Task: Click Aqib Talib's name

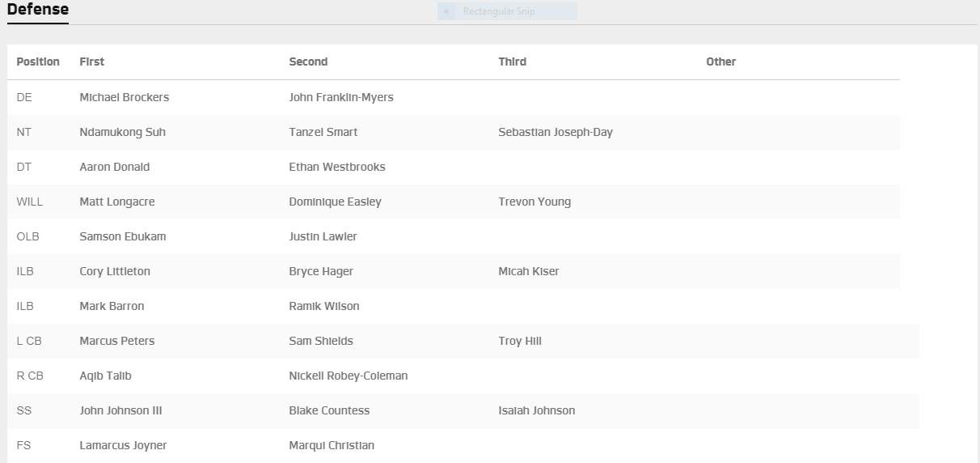Action: tap(105, 376)
